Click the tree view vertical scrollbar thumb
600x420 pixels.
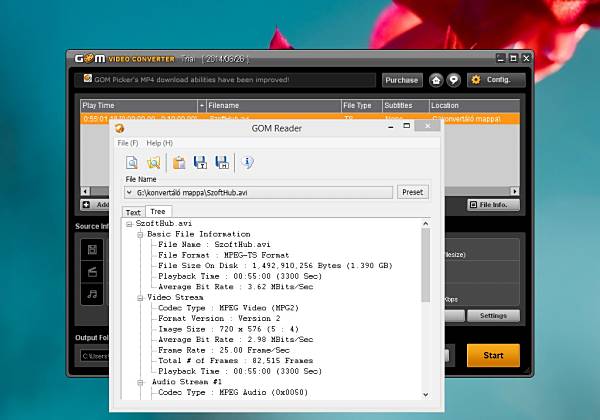tap(426, 265)
